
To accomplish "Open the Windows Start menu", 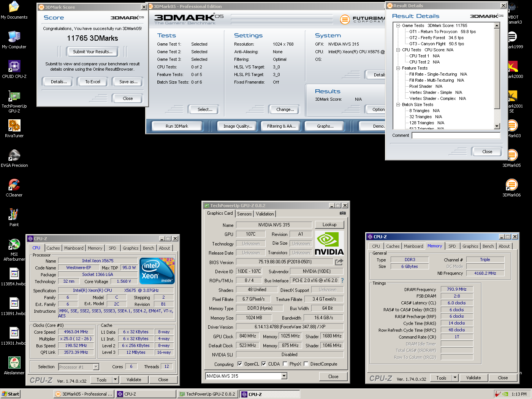I will [x=10, y=394].
